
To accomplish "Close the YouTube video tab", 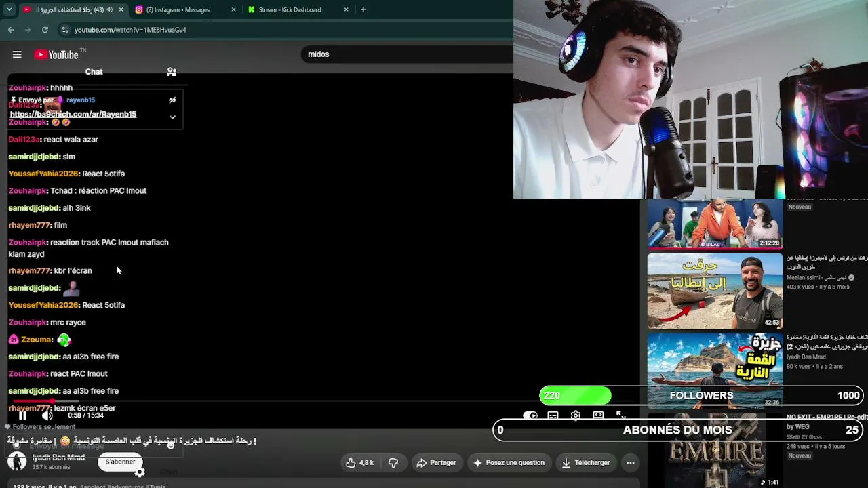I will pos(121,9).
